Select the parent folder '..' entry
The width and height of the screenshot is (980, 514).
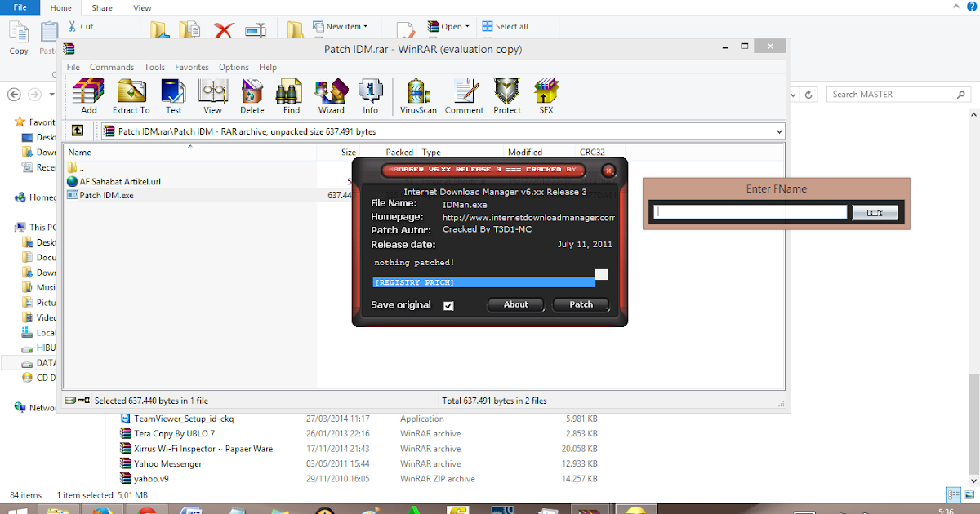point(75,167)
